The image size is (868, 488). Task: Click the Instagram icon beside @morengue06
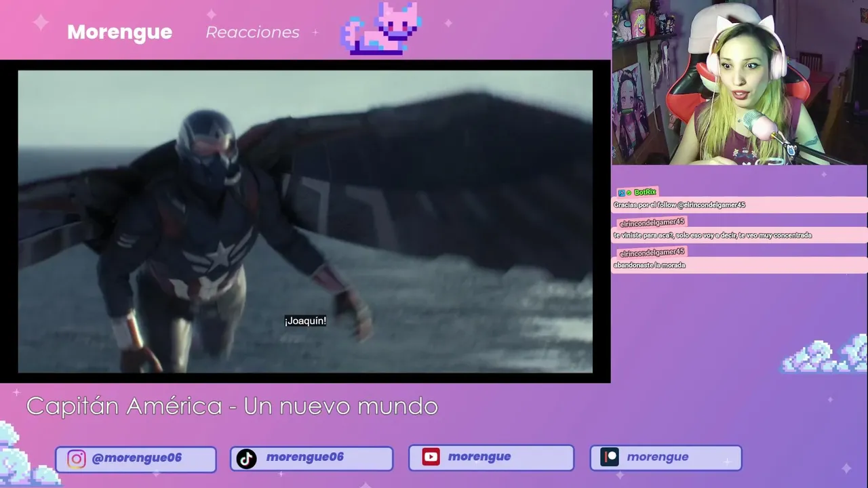(x=77, y=459)
